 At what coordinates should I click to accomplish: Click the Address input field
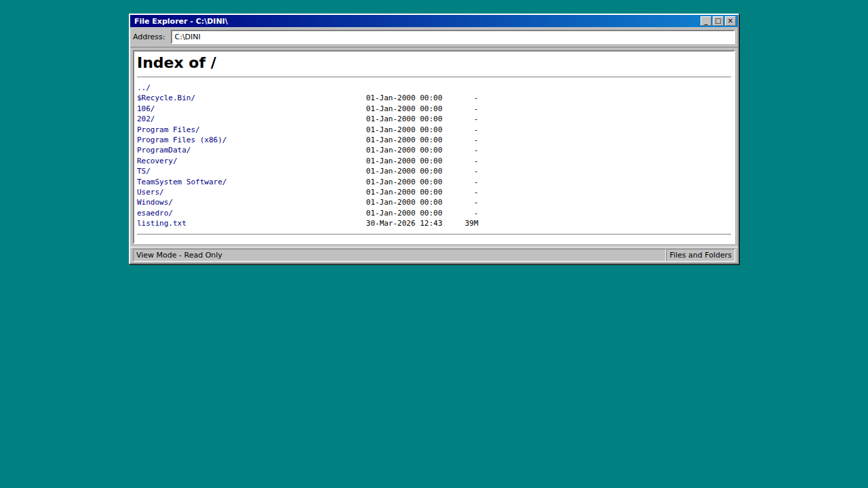click(x=452, y=37)
